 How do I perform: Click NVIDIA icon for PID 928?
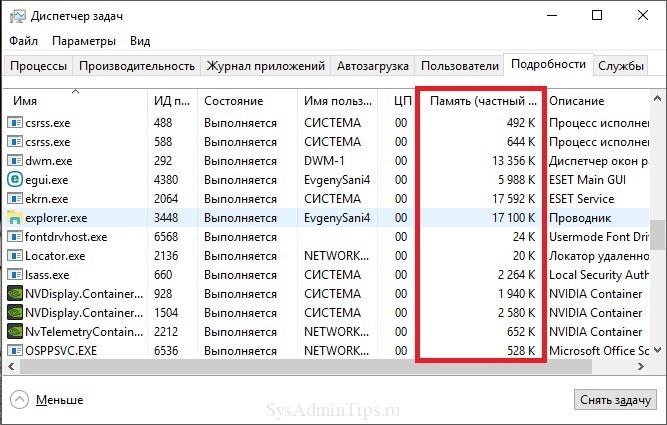click(15, 294)
